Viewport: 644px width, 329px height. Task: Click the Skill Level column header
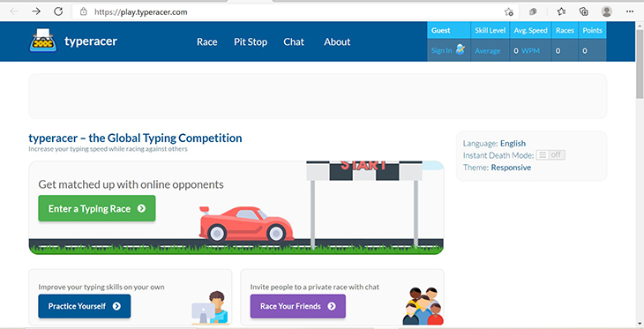490,30
